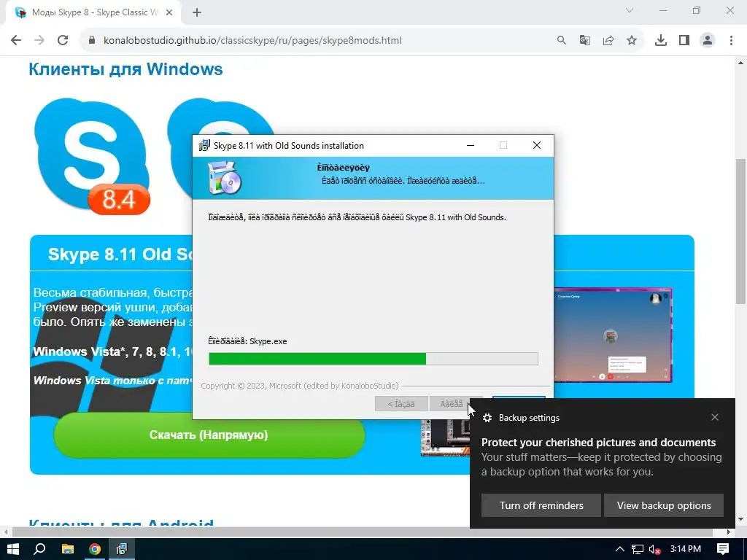Open Windows taskbar search

point(40,549)
